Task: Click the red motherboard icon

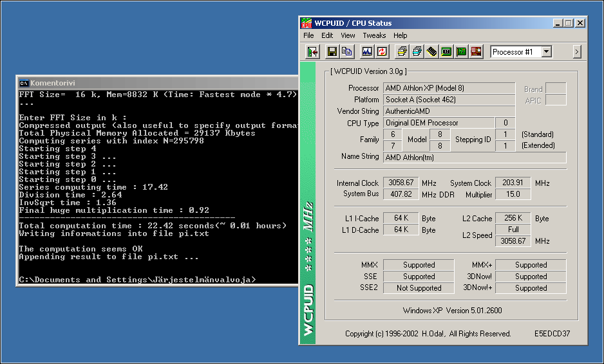Action: click(x=476, y=51)
